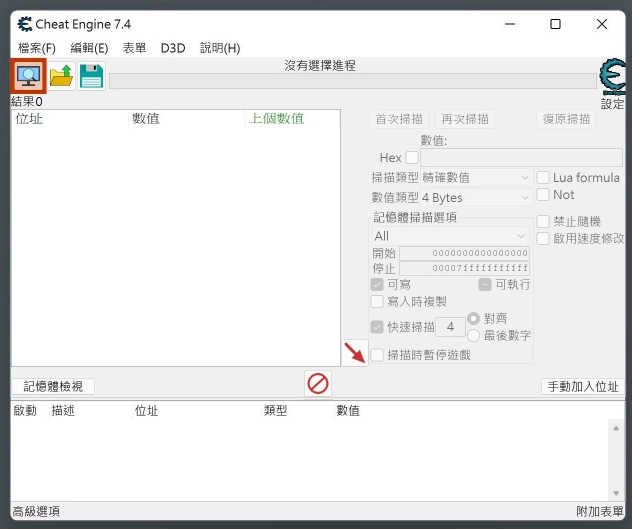The width and height of the screenshot is (632, 529).
Task: Click 沒有選擇進程 process label
Action: pyautogui.click(x=320, y=65)
